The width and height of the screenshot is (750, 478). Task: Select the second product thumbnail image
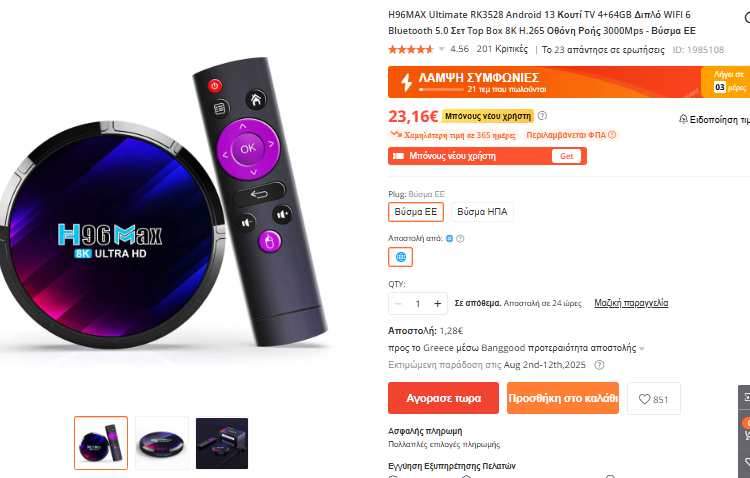tap(162, 443)
